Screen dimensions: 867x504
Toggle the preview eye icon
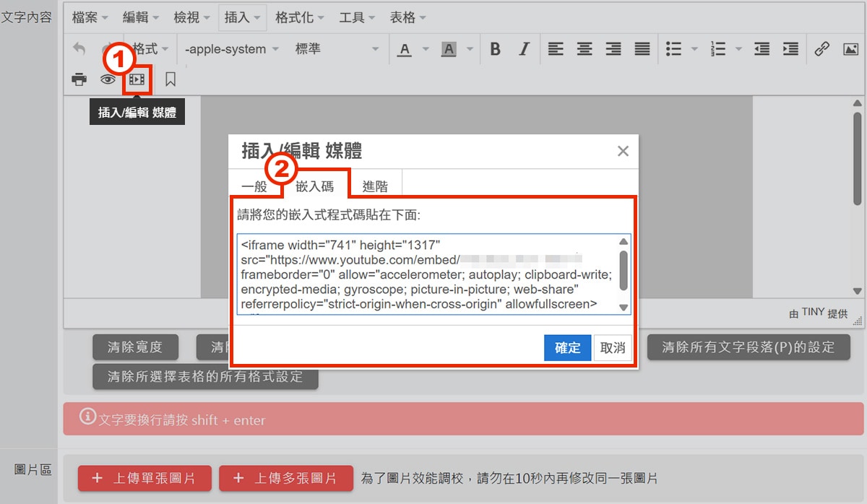pos(108,79)
